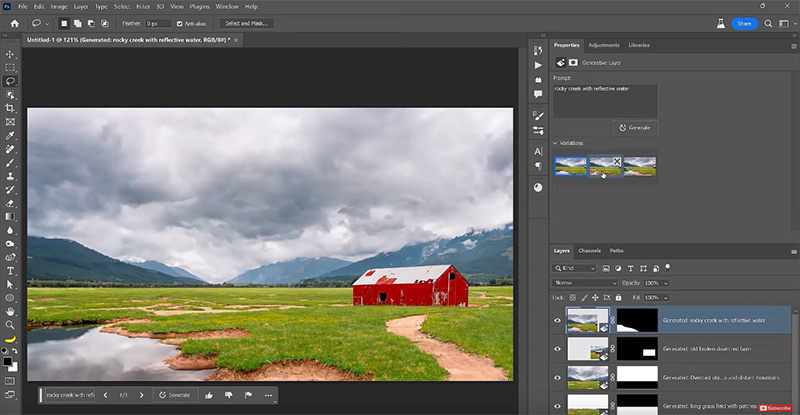Select the Eraser tool

click(x=10, y=203)
